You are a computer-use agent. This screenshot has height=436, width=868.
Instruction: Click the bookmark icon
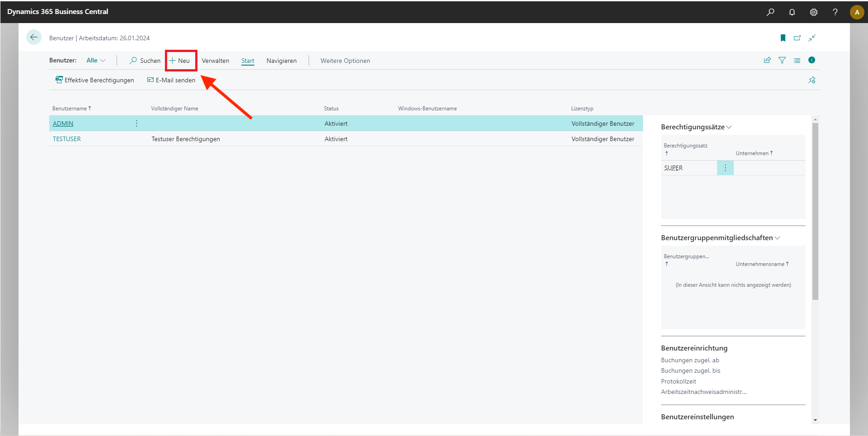click(x=783, y=38)
